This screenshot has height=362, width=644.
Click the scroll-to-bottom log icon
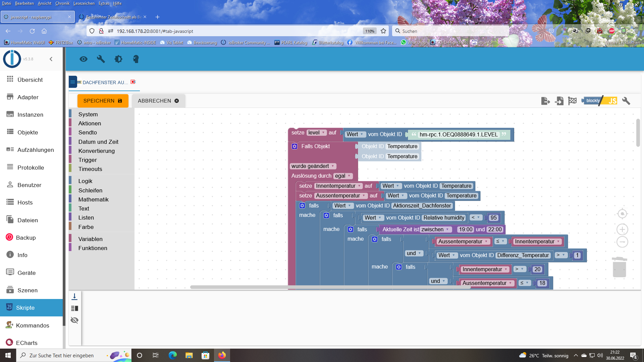[x=74, y=297]
